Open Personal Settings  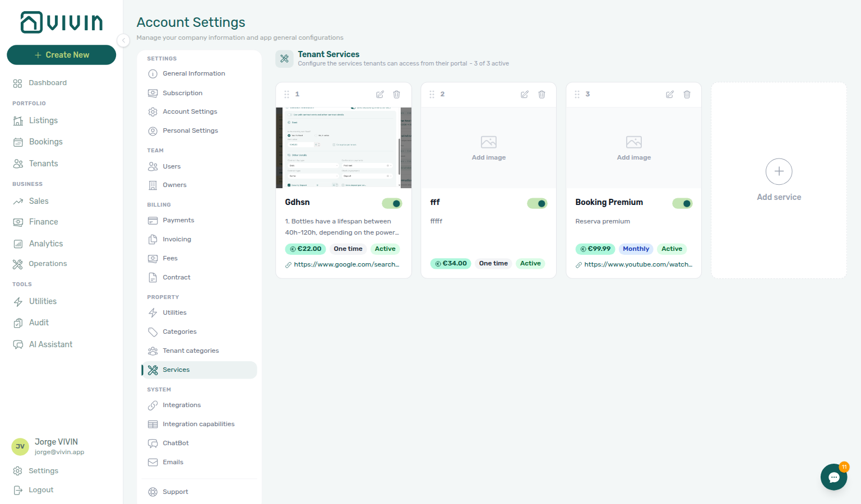190,131
